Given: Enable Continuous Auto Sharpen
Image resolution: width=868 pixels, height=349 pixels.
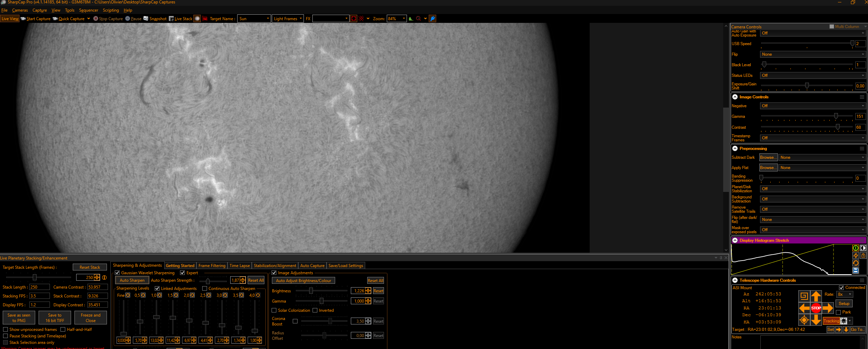Looking at the screenshot, I should [x=205, y=289].
